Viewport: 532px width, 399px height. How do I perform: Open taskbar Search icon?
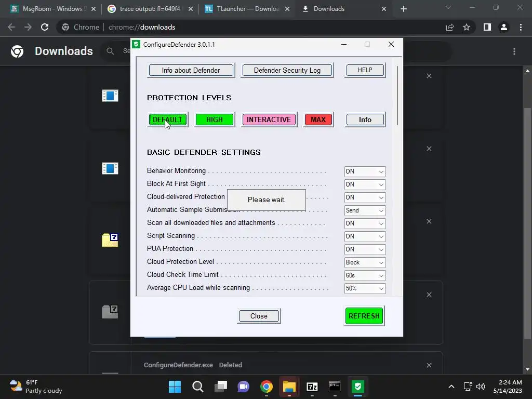tap(198, 387)
